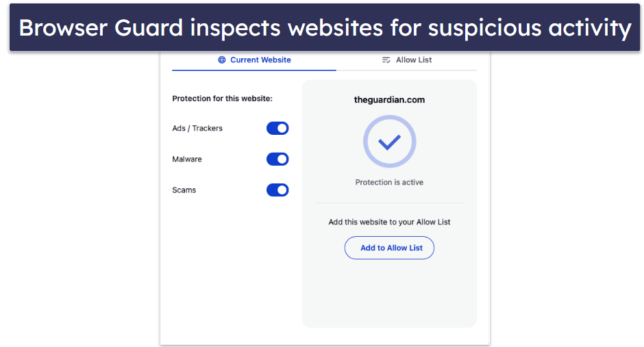This screenshot has height=347, width=644.
Task: Click the "Ads / Trackers" label
Action: pyautogui.click(x=197, y=129)
